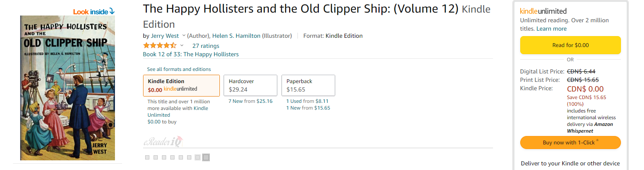Click the last large square page indicator

click(206, 157)
